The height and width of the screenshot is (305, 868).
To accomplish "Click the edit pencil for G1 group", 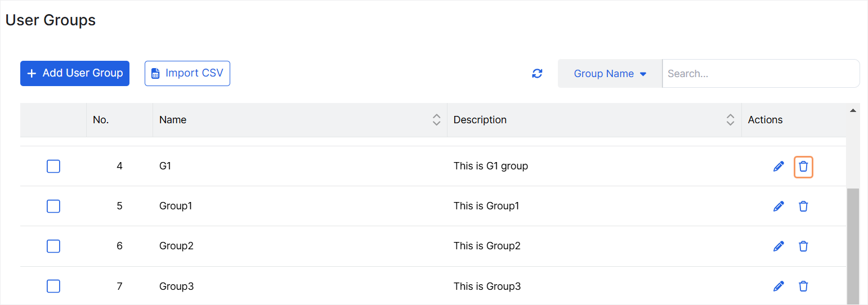I will pos(778,167).
